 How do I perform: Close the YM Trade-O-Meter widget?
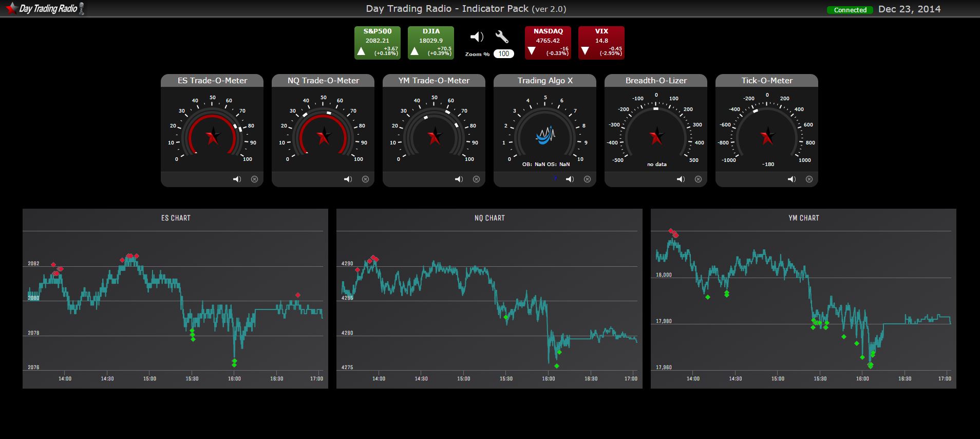click(476, 179)
